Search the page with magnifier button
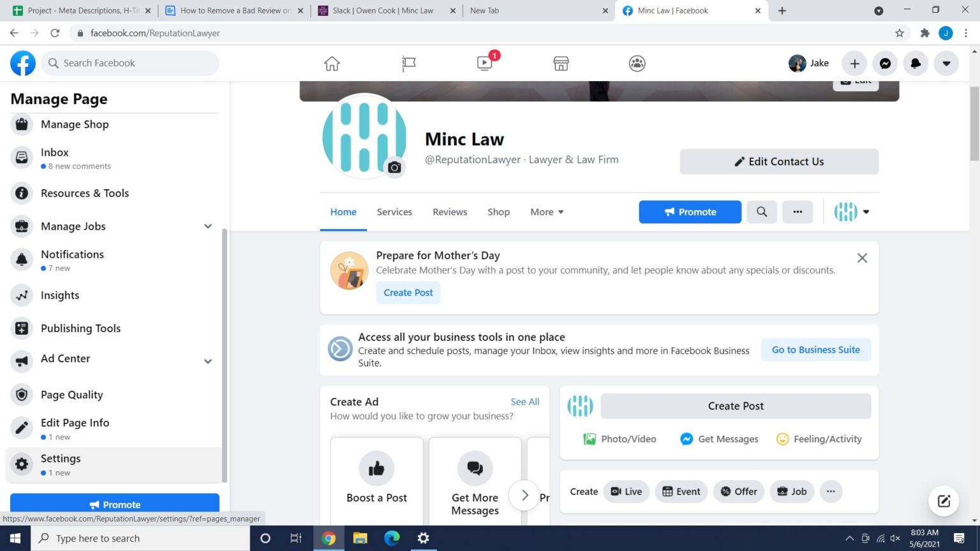The height and width of the screenshot is (551, 980). pyautogui.click(x=762, y=212)
